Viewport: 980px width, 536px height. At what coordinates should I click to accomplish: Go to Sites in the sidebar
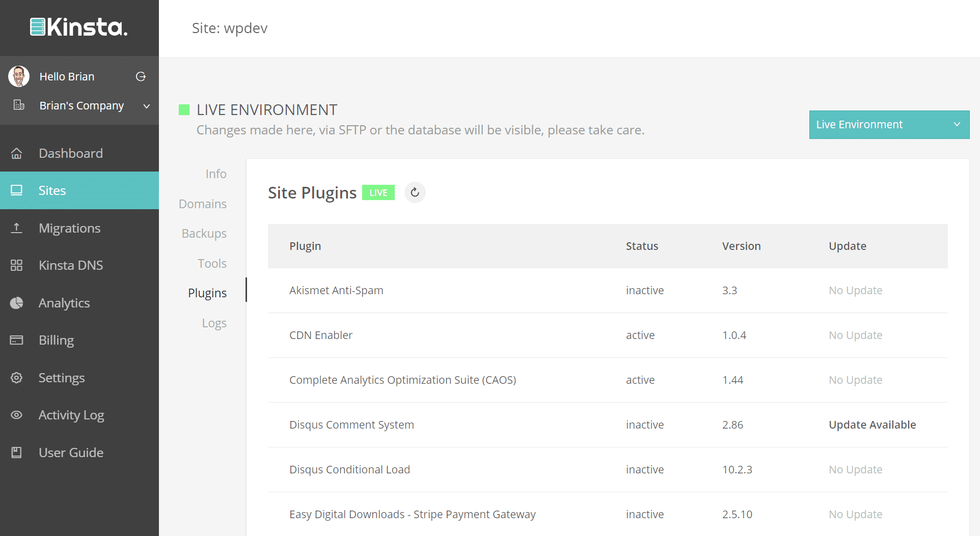[79, 190]
